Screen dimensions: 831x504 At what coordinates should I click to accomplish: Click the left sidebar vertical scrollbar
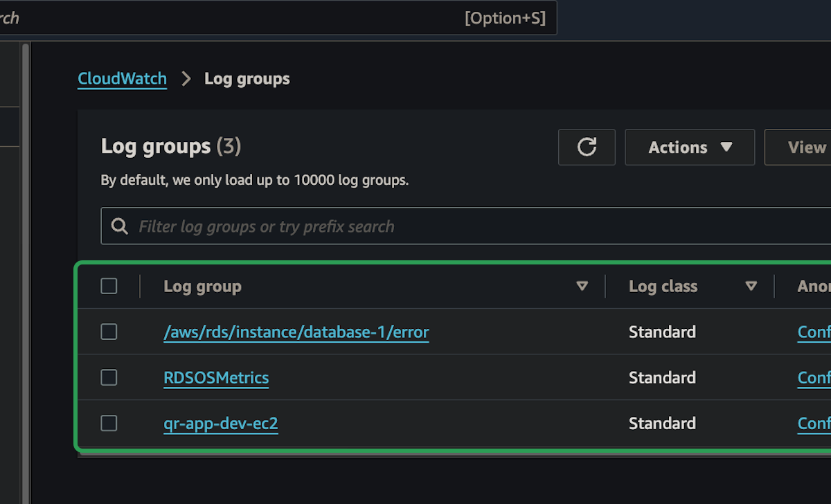(x=26, y=273)
